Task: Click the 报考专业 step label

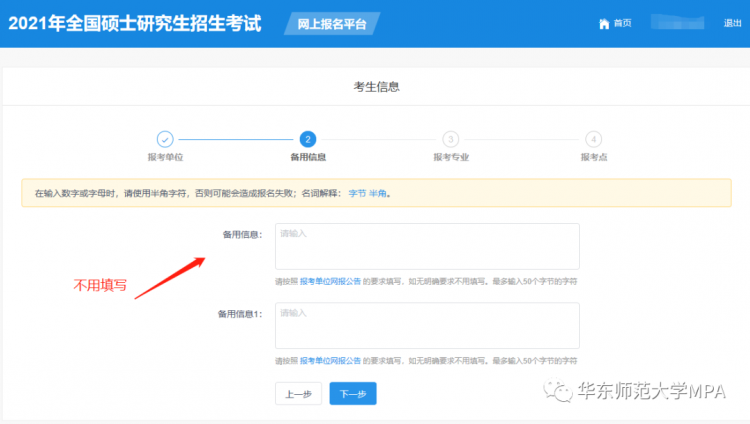Action: click(451, 157)
